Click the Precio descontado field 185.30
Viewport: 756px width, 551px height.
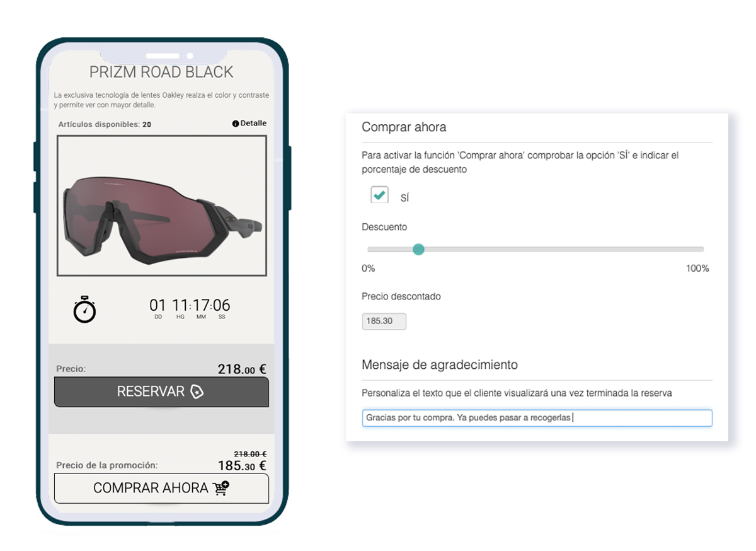pyautogui.click(x=384, y=322)
